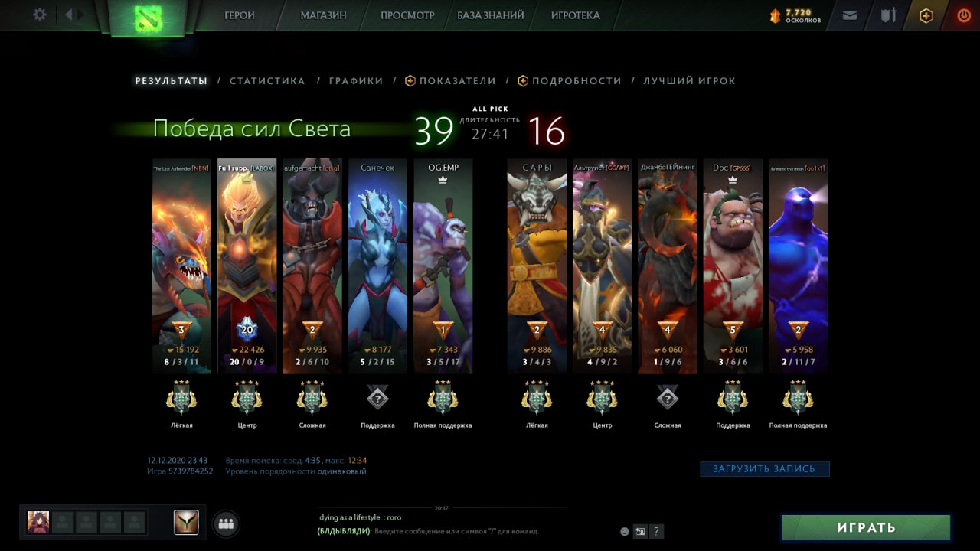Viewport: 980px width, 551px height.
Task: Open the Магазин menu
Action: point(323,15)
